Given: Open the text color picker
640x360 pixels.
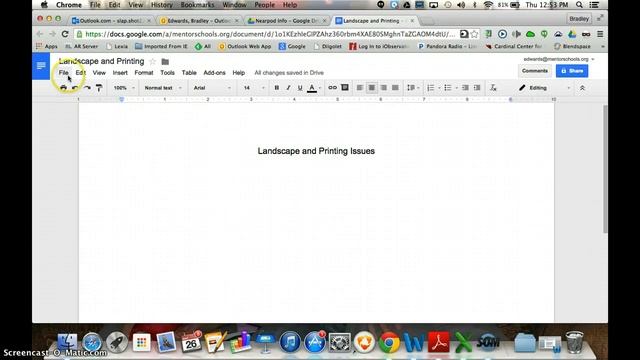Looking at the screenshot, I should [312, 88].
